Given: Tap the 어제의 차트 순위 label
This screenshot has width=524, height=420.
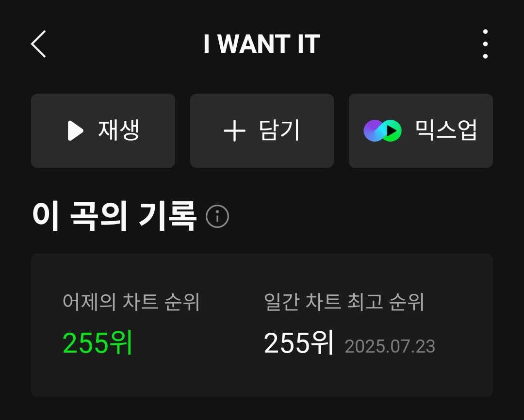Looking at the screenshot, I should (131, 302).
